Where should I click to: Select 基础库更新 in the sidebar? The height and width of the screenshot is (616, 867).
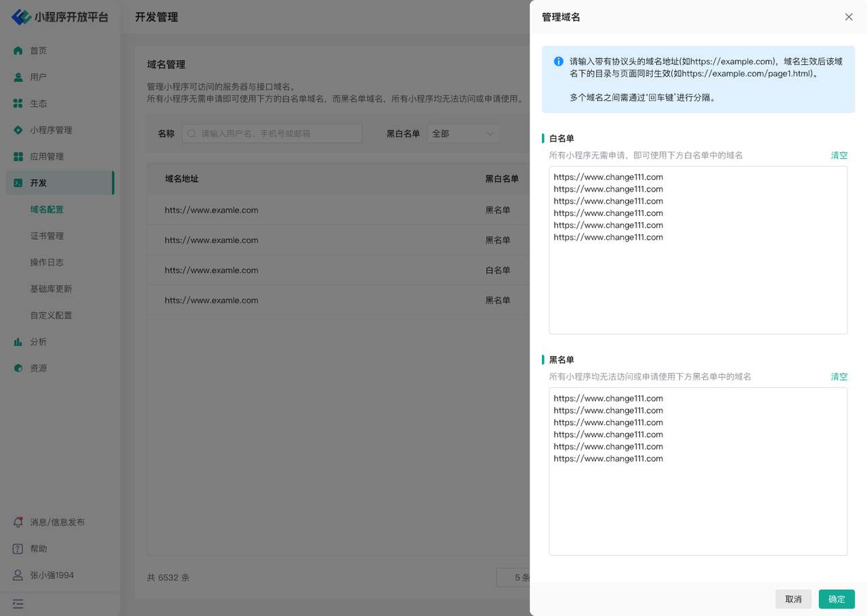(x=51, y=288)
